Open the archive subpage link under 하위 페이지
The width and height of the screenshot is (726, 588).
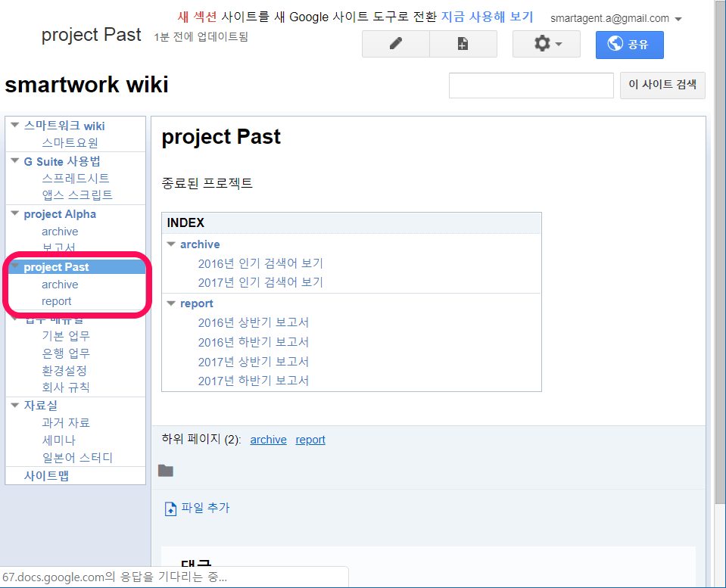[x=268, y=439]
